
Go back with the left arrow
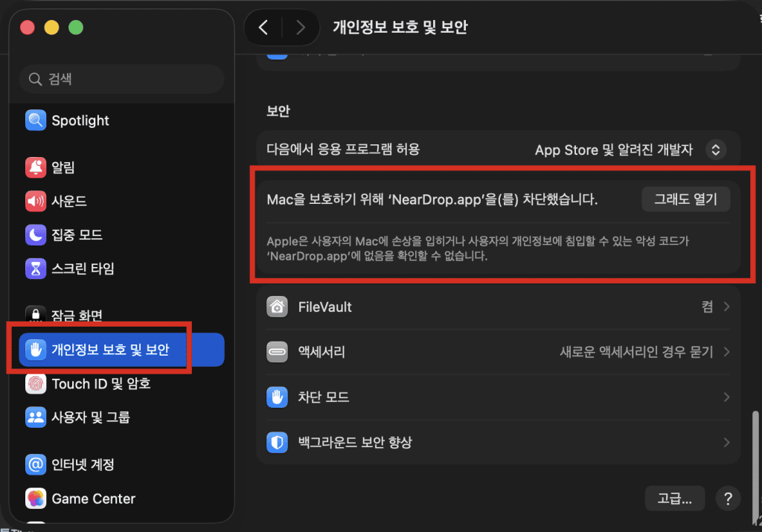(x=263, y=28)
